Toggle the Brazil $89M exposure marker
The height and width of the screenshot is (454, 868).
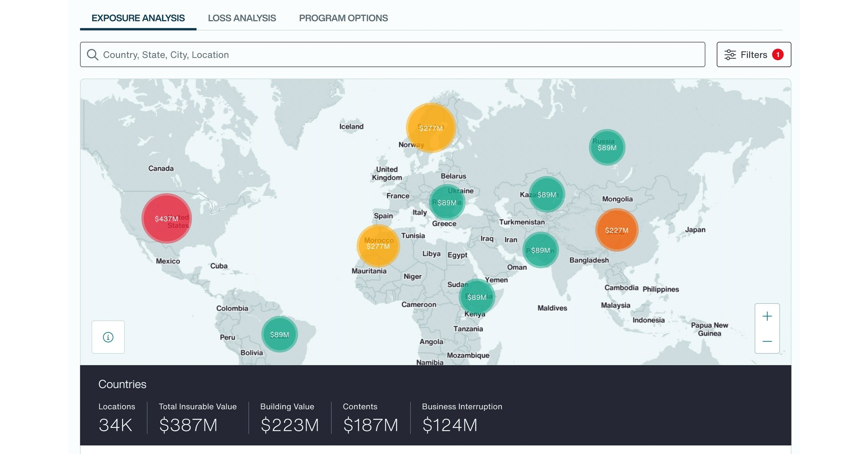[x=279, y=334]
